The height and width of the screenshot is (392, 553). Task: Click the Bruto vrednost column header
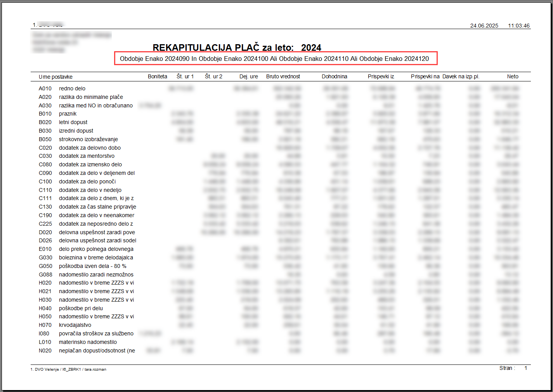click(x=283, y=76)
